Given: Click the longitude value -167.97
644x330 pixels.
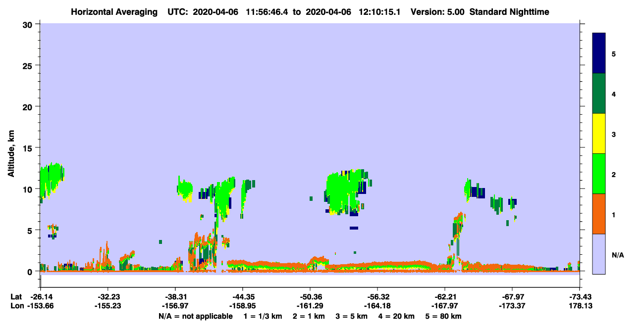Looking at the screenshot, I should click(444, 306).
